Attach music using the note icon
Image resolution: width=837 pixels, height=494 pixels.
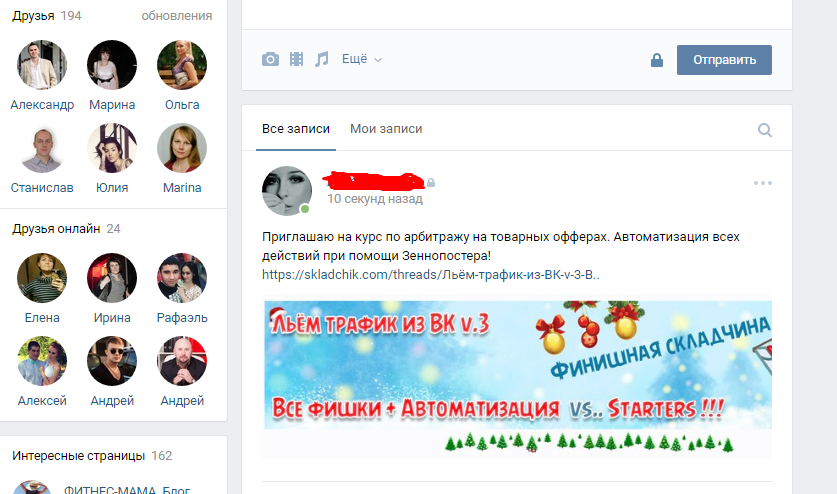(321, 59)
